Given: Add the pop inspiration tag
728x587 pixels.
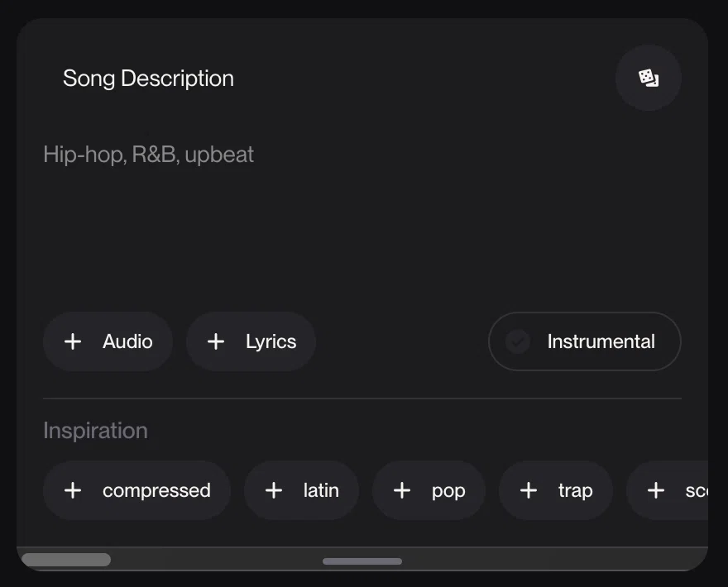Looking at the screenshot, I should coord(429,490).
